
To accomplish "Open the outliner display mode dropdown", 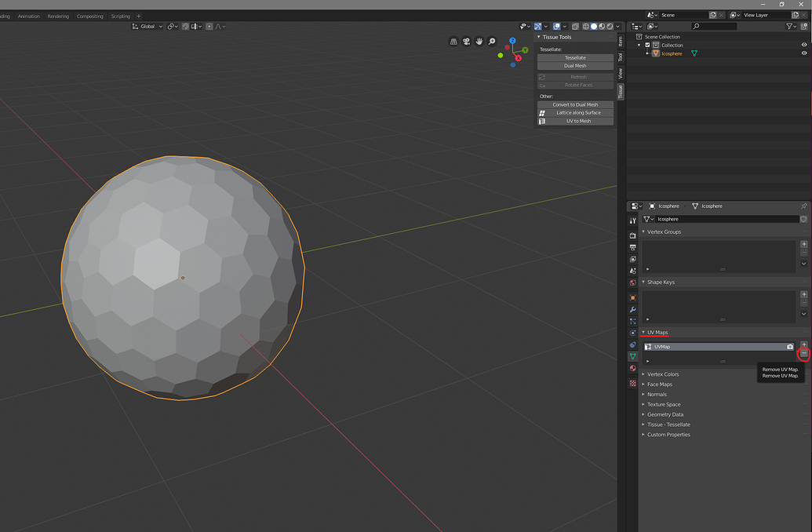I will pos(653,27).
